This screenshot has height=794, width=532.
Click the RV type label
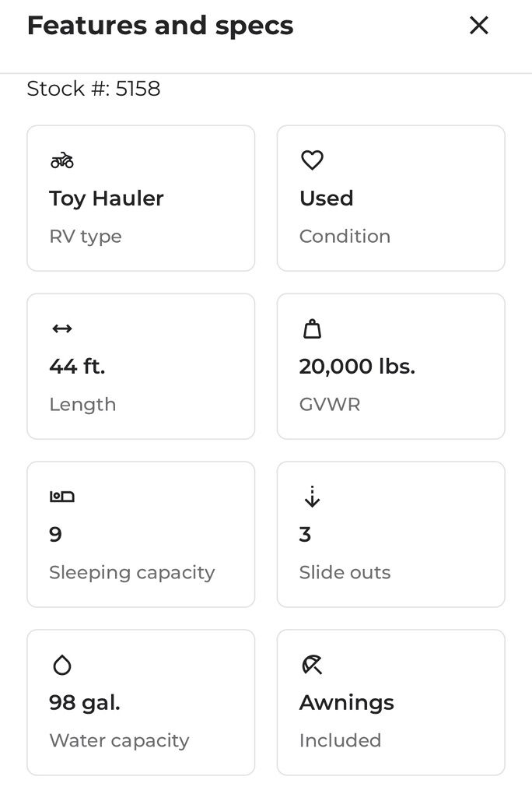point(86,237)
